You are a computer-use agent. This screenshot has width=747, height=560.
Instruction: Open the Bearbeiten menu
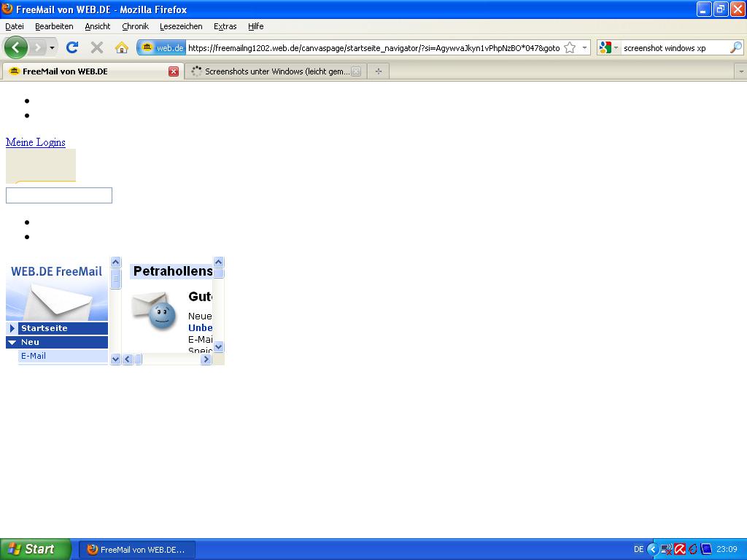click(54, 26)
